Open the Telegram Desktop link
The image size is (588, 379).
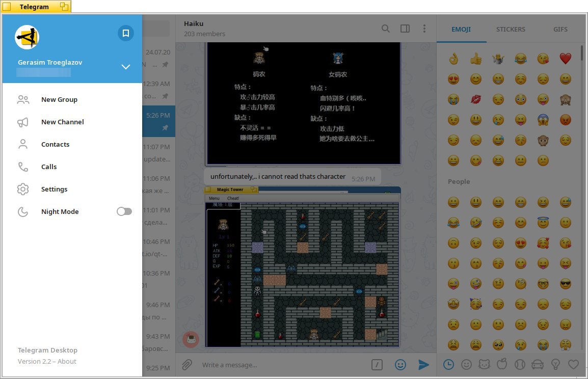pyautogui.click(x=47, y=350)
